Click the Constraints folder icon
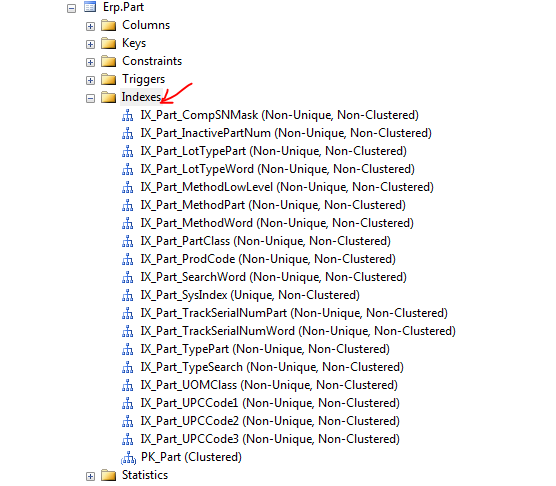 pyautogui.click(x=109, y=61)
